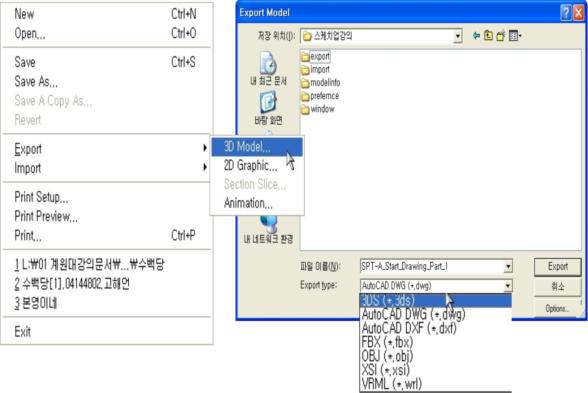The height and width of the screenshot is (393, 588).
Task: Select the export folder
Action: [315, 57]
